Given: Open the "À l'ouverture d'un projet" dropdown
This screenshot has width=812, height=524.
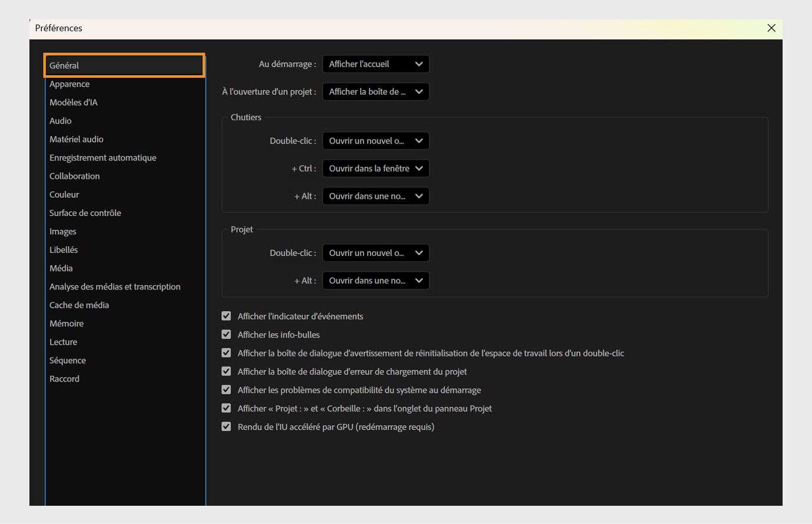Looking at the screenshot, I should click(x=375, y=92).
